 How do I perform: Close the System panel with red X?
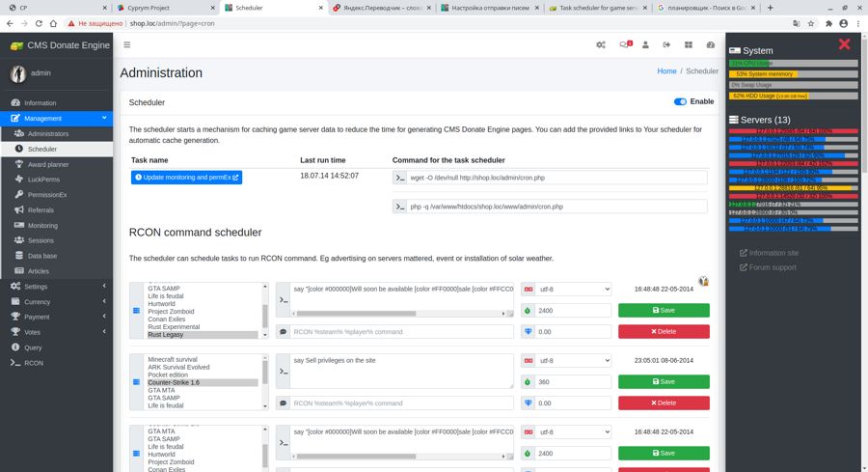pos(845,43)
